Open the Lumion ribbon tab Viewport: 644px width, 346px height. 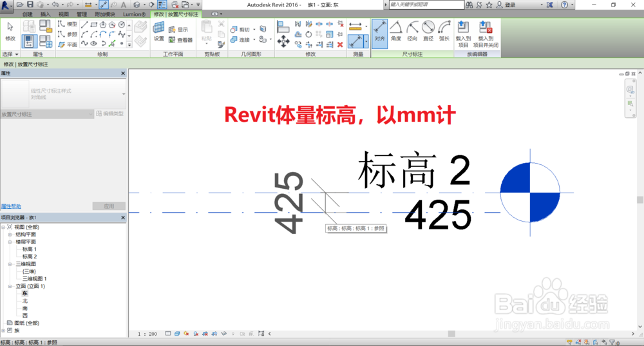pos(134,14)
